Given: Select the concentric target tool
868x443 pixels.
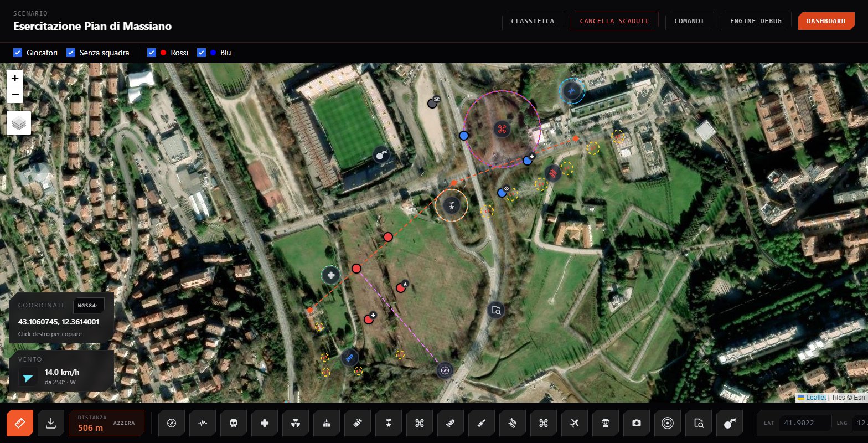Looking at the screenshot, I should click(x=668, y=423).
